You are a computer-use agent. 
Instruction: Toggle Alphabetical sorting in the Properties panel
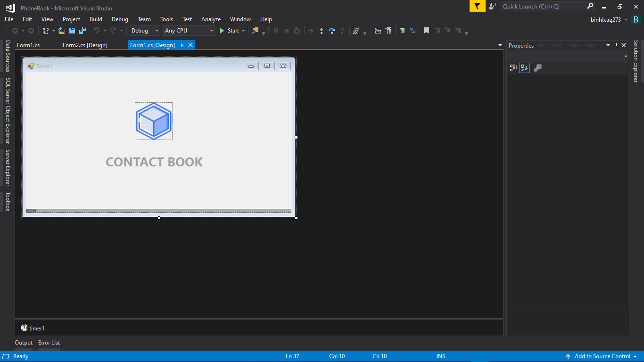coord(524,68)
